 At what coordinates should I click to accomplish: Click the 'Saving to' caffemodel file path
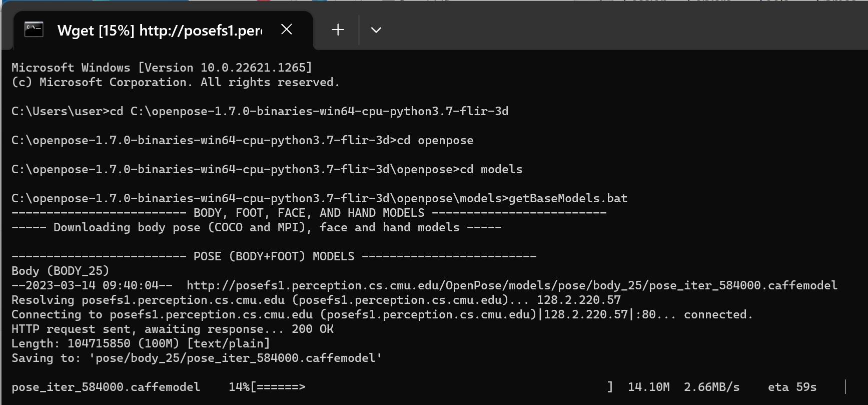[x=235, y=358]
